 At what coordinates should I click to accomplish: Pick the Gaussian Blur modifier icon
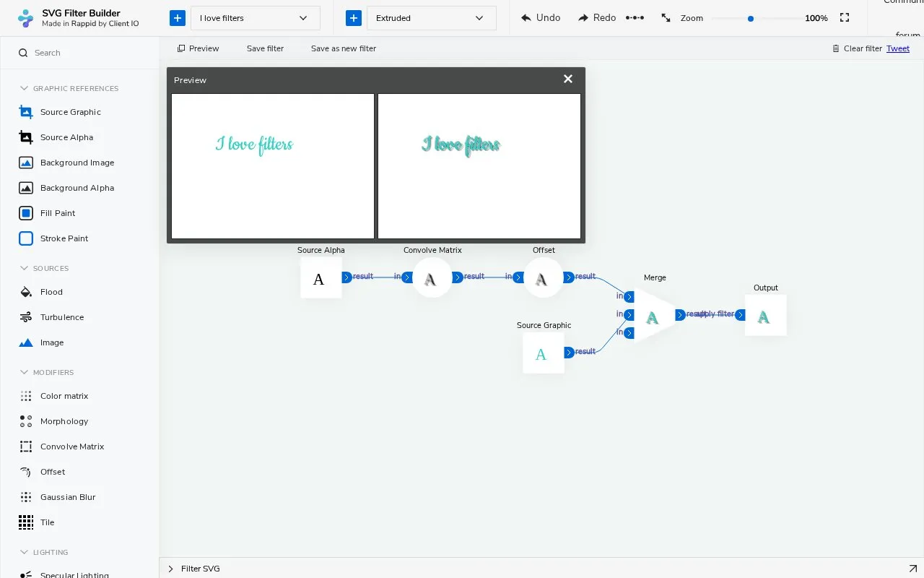26,497
